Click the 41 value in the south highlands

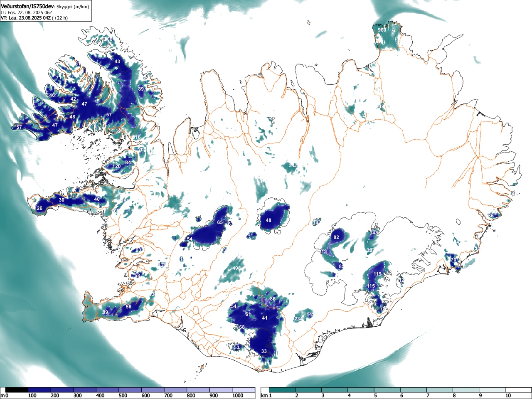(265, 318)
